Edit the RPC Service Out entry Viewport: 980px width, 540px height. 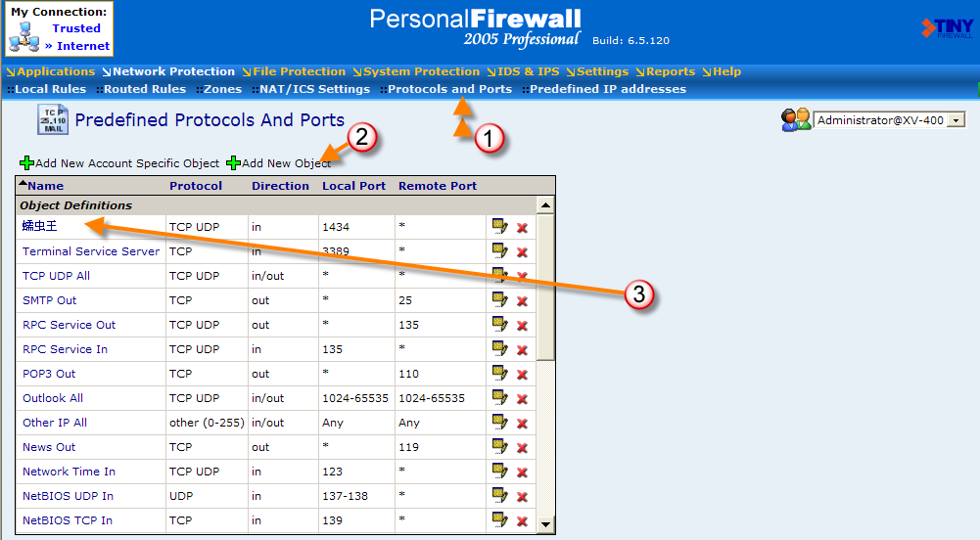point(499,324)
